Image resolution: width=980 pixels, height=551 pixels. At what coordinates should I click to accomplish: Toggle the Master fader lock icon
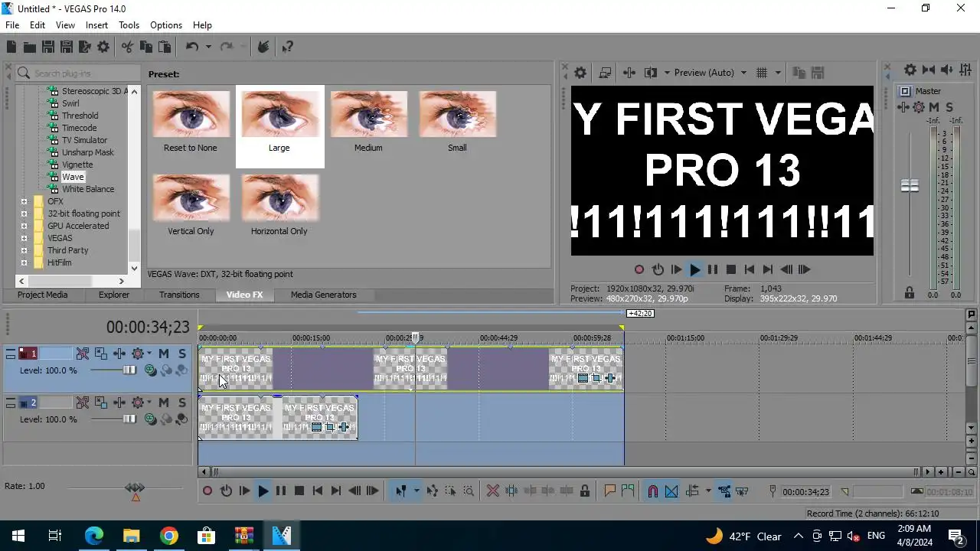[x=910, y=292]
